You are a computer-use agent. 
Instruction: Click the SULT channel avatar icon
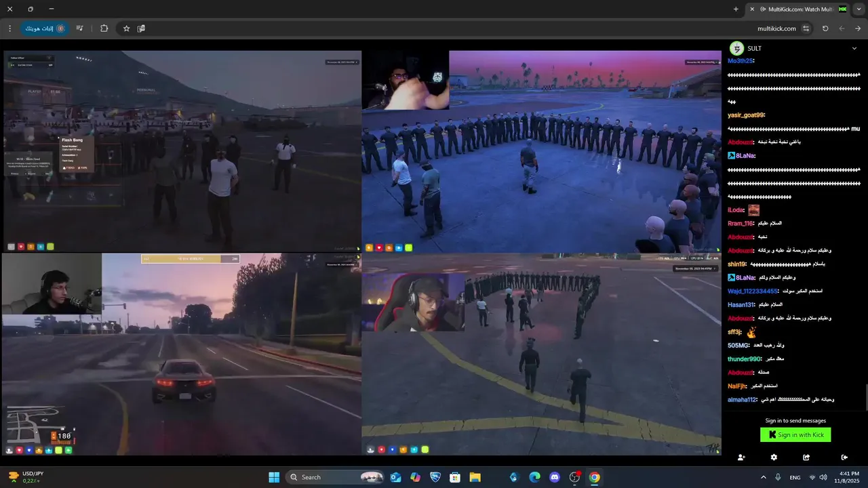736,48
